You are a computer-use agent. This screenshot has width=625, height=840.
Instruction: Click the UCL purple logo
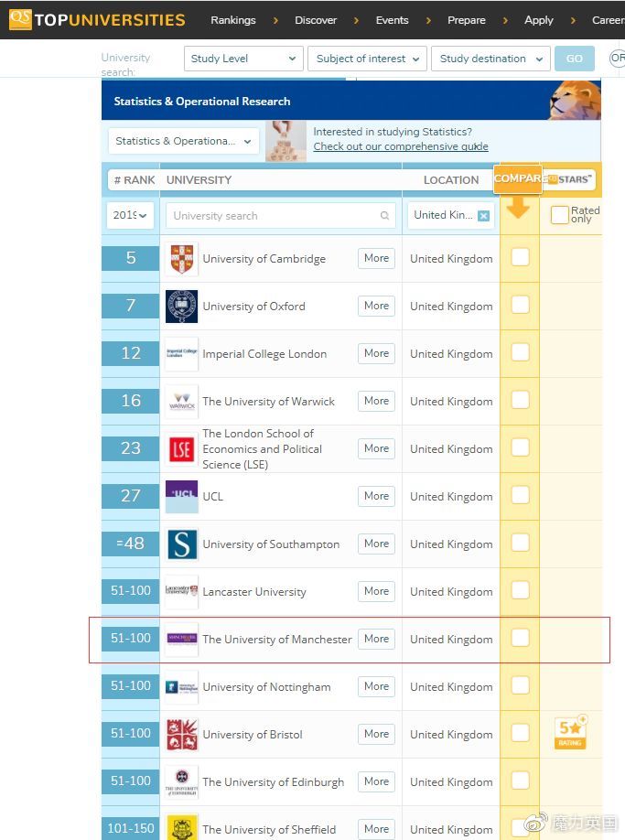[181, 497]
